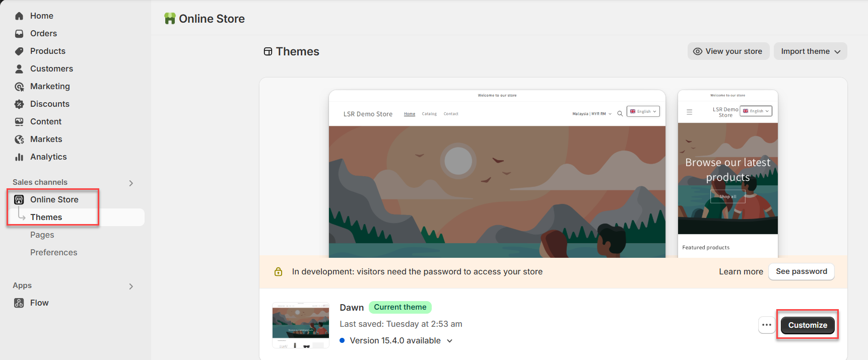Click the Home icon in sidebar
Image resolution: width=868 pixels, height=360 pixels.
[x=19, y=16]
